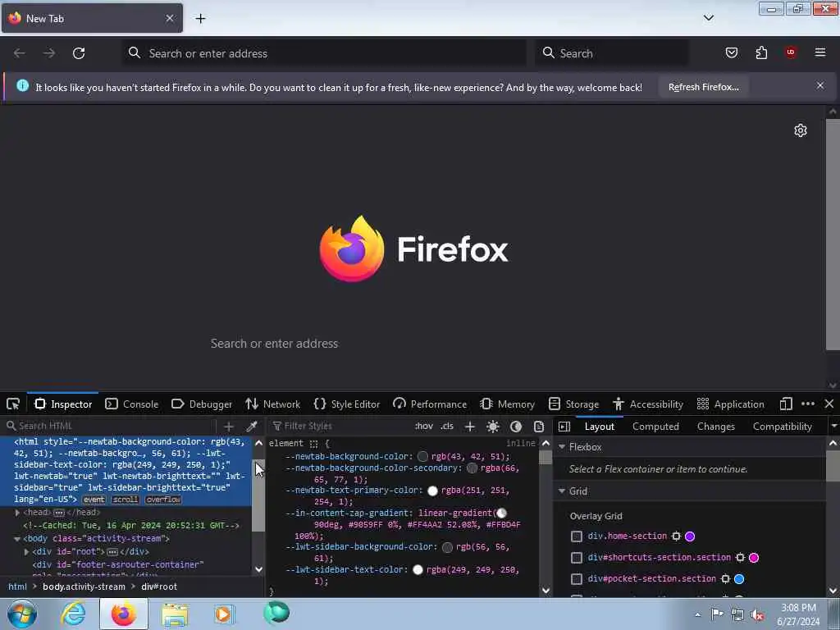Viewport: 840px width, 630px height.
Task: Select div#root in breadcrumbs
Action: pyautogui.click(x=159, y=587)
